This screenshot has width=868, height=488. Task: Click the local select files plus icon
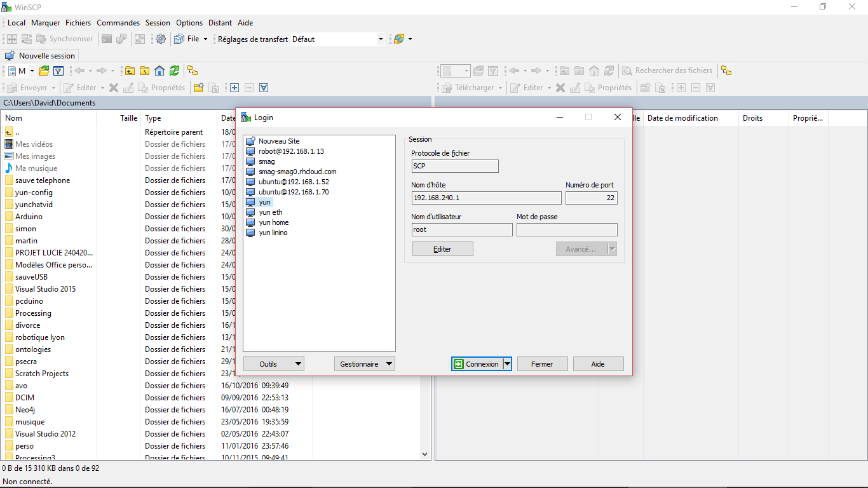(234, 88)
